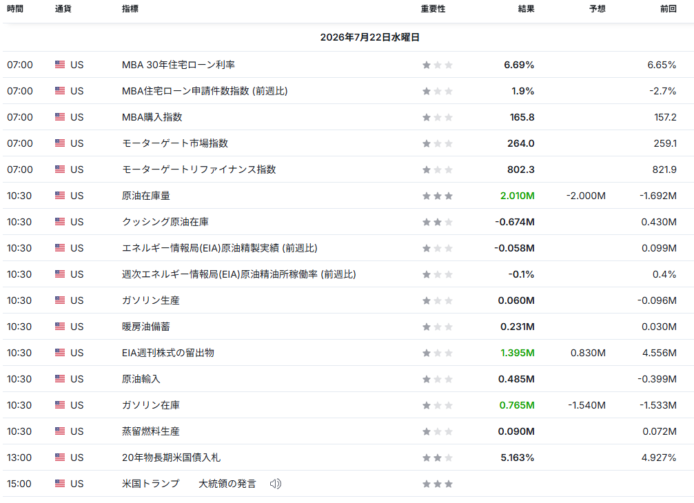Open 週次エネルギー情報局(EIA)原油精油所稼働率 indicator
Screen dimensions: 694x503
tap(239, 274)
